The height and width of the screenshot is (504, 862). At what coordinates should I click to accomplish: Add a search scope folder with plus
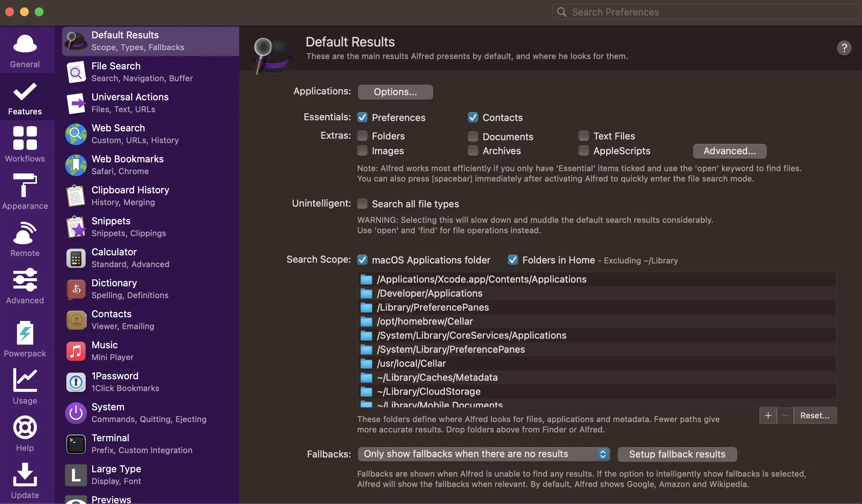coord(768,415)
